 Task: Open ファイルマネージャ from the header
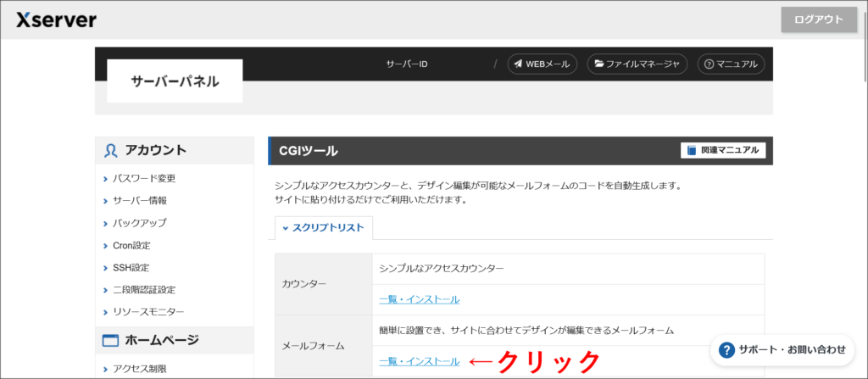coord(637,64)
